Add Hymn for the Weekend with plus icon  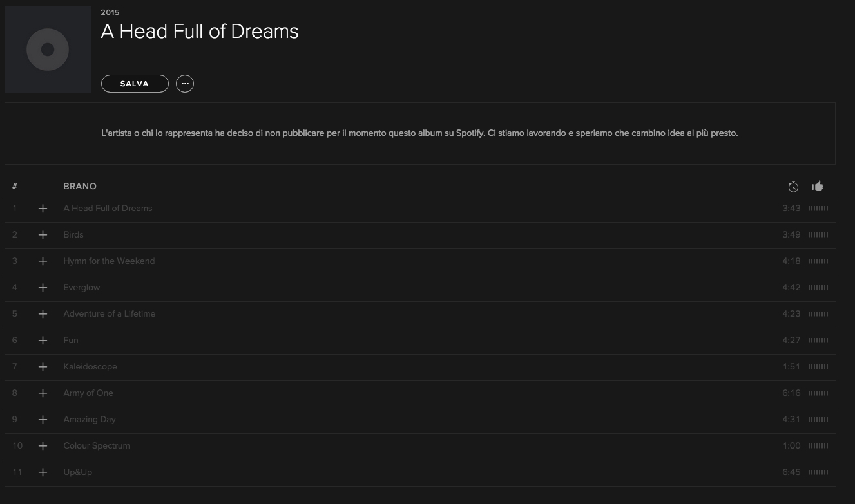[43, 261]
